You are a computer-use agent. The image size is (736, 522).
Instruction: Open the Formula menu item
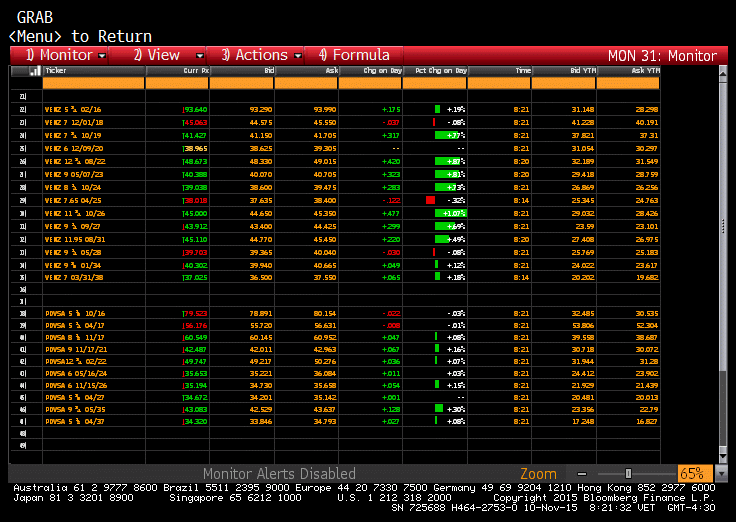354,55
